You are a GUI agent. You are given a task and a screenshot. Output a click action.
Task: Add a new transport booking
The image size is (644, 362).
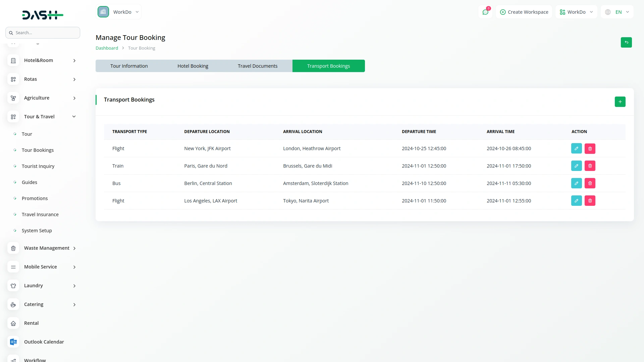pyautogui.click(x=620, y=102)
